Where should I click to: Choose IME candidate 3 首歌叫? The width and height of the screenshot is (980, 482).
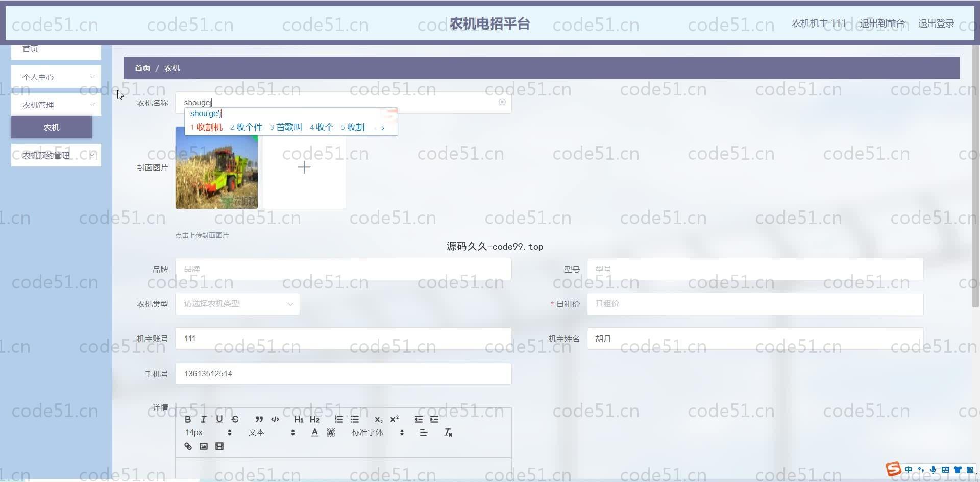(286, 127)
